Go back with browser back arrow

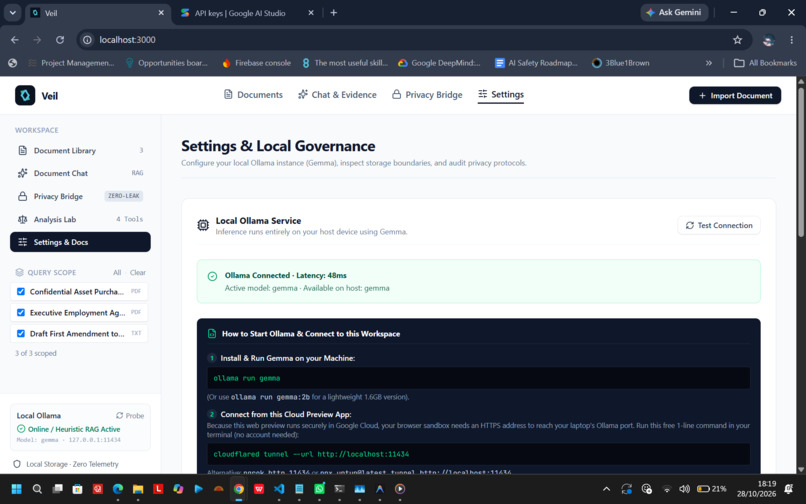click(x=15, y=40)
